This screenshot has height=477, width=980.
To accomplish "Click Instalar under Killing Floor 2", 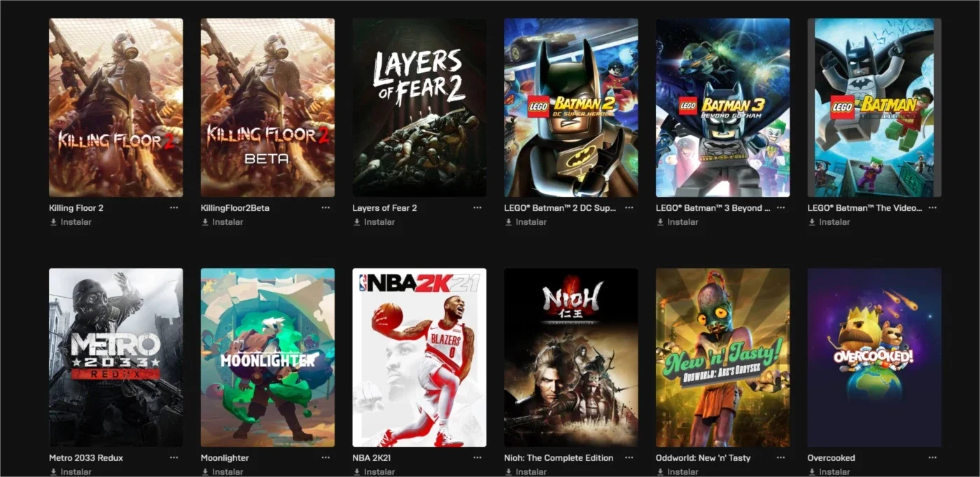I will (x=71, y=222).
